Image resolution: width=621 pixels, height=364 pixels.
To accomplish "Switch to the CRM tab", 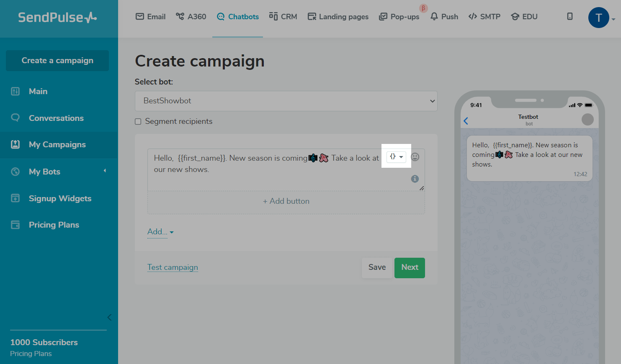I will (x=283, y=17).
